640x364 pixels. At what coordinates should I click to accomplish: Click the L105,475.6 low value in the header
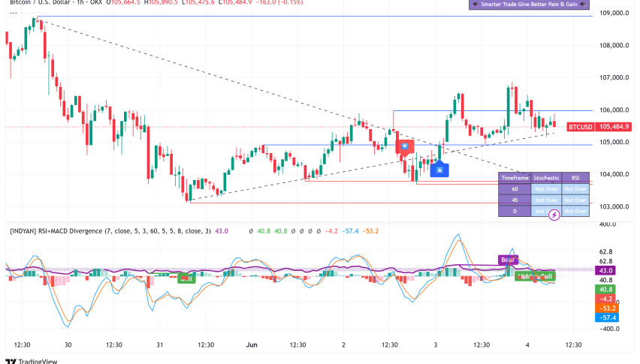pyautogui.click(x=198, y=2)
